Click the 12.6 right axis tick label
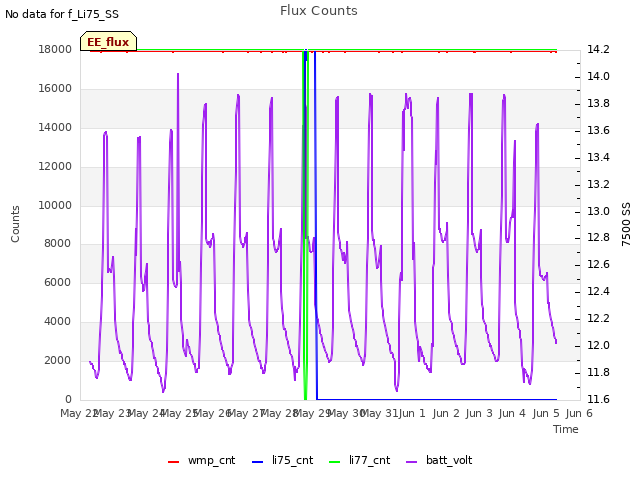The height and width of the screenshot is (480, 640). (598, 264)
